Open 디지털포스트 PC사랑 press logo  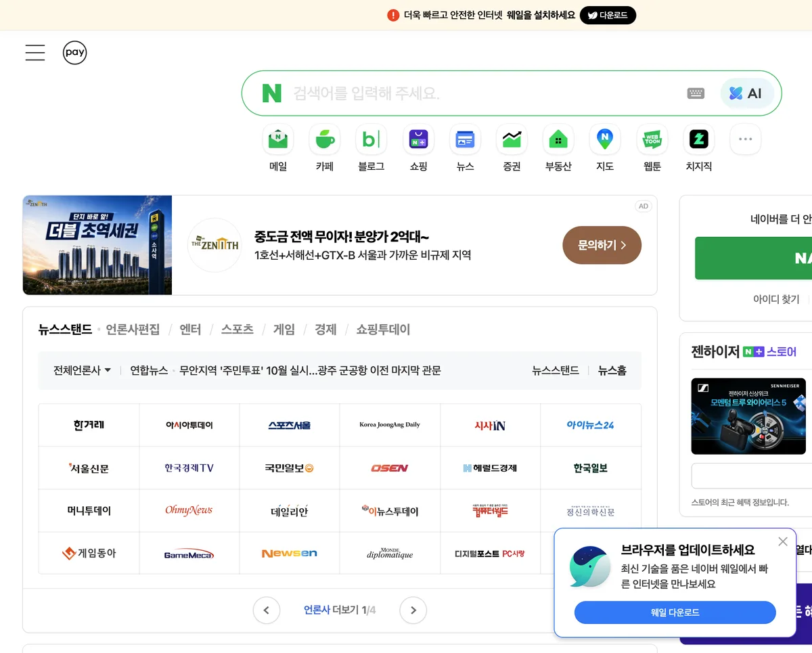[490, 554]
